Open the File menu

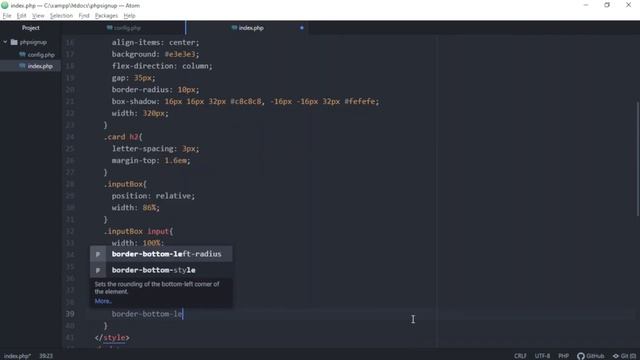pyautogui.click(x=7, y=16)
